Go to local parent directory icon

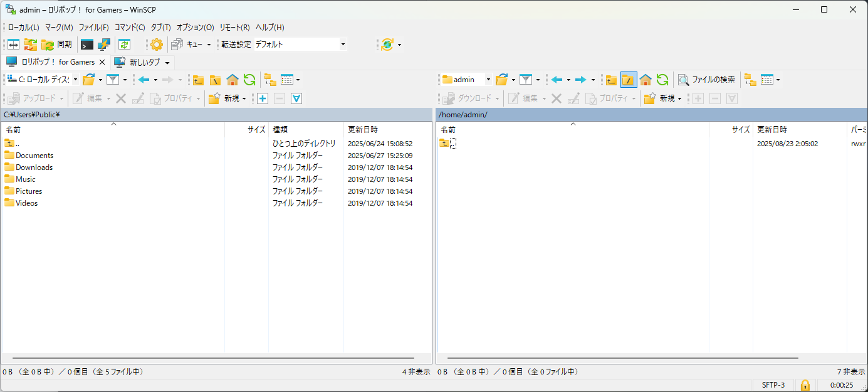click(198, 80)
